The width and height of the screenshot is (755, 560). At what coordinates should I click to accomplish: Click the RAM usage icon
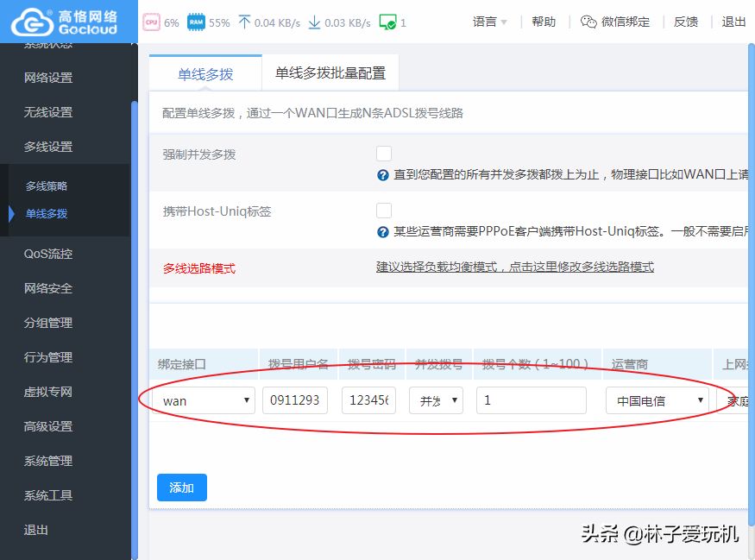click(x=197, y=22)
